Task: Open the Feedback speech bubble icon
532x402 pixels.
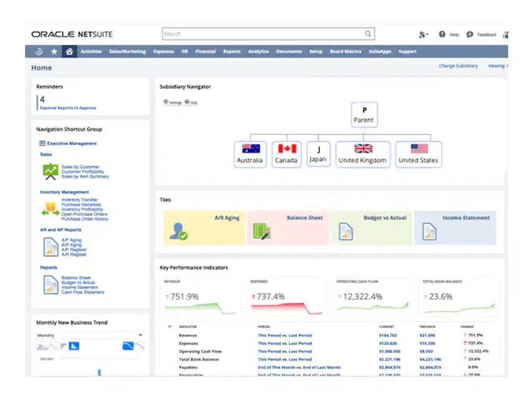Action: point(470,34)
